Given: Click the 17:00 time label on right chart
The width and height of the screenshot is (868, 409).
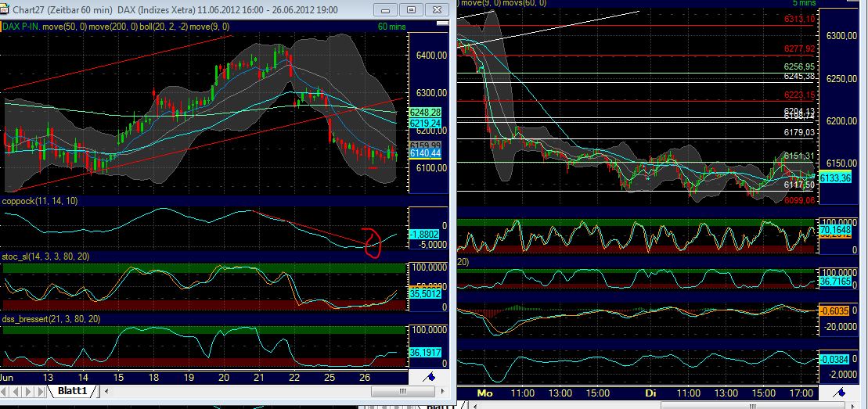Looking at the screenshot, I should pos(801,393).
